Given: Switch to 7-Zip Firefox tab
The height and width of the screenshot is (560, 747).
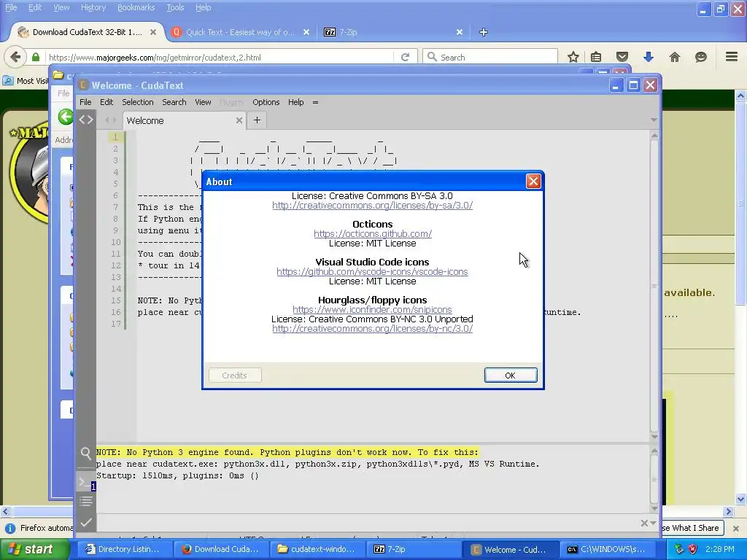Looking at the screenshot, I should pyautogui.click(x=393, y=32).
